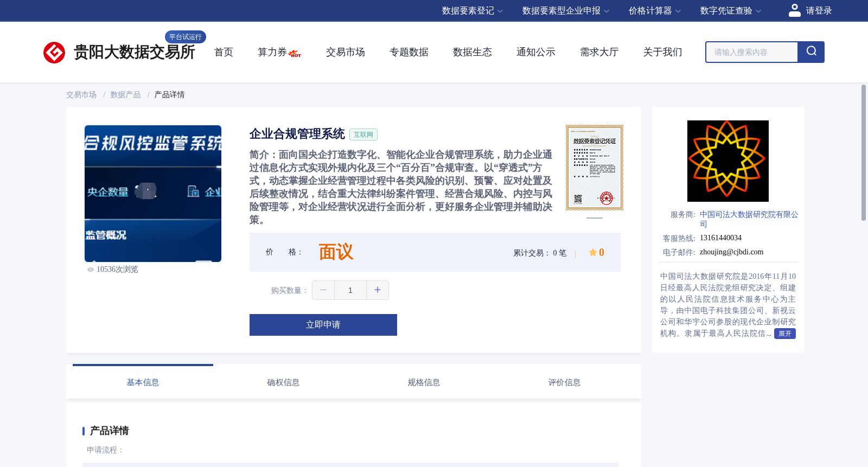
Task: Click the 申请流程 label
Action: [105, 450]
